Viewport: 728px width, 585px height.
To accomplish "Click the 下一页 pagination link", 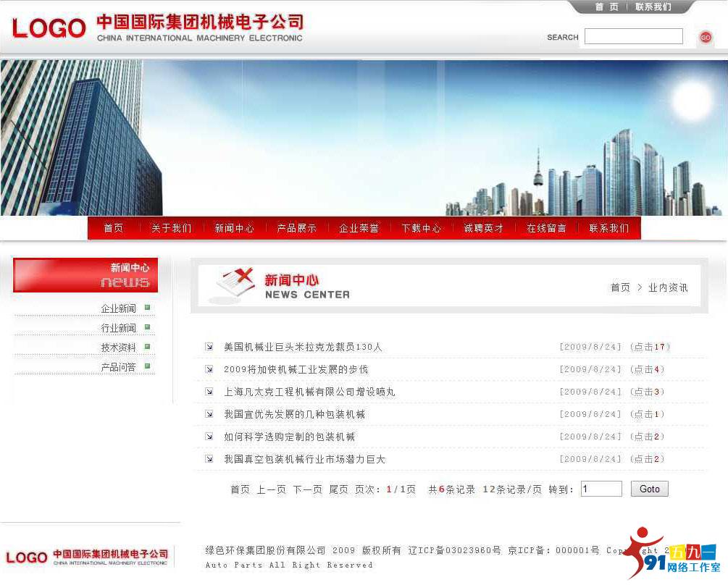I will (x=307, y=489).
